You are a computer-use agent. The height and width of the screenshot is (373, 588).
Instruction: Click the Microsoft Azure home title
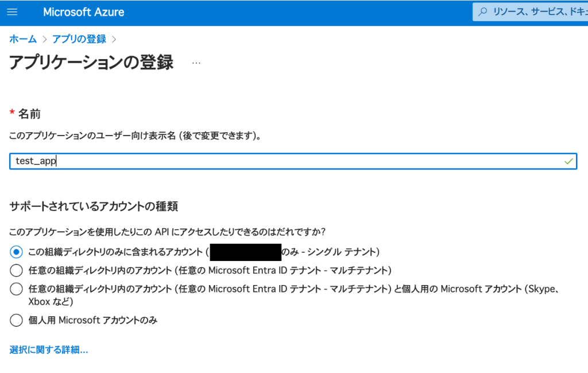pyautogui.click(x=83, y=12)
